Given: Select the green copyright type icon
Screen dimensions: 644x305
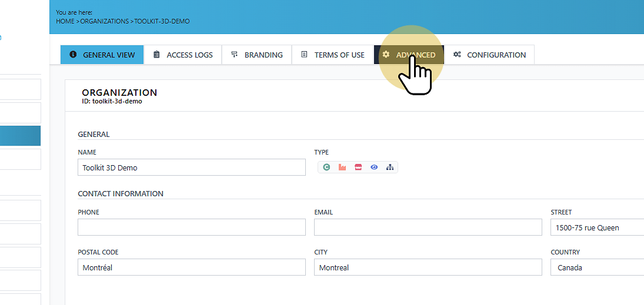Looking at the screenshot, I should click(326, 167).
